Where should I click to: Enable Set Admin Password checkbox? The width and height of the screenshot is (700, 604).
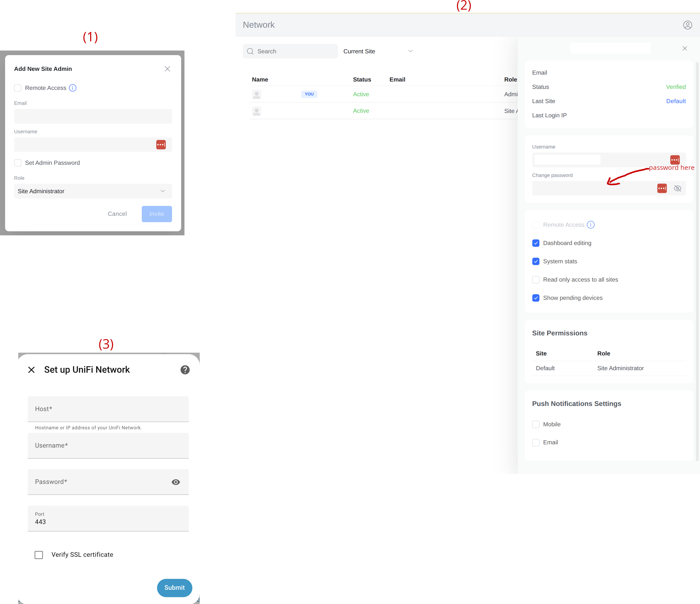(x=18, y=163)
